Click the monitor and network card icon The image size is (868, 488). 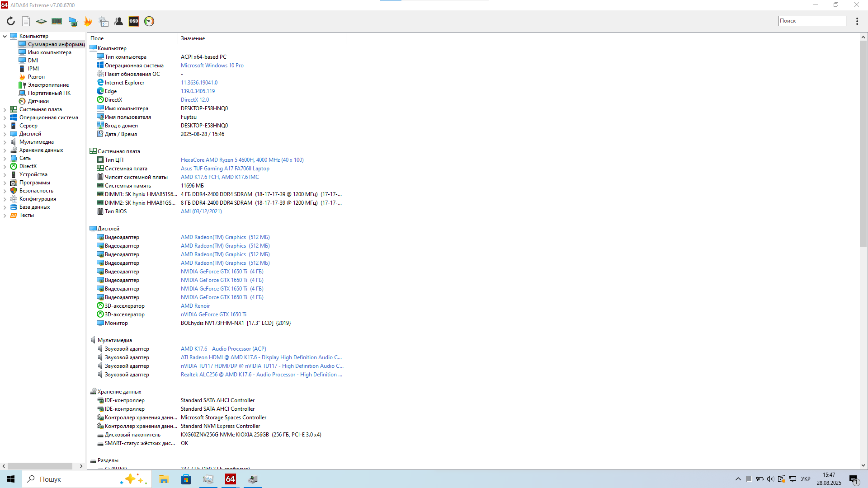click(73, 21)
